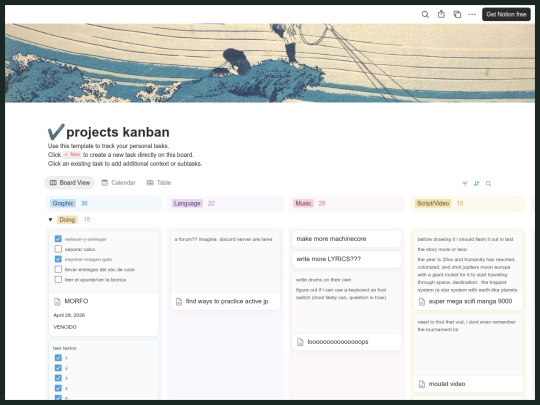
Task: Check the 'separar calco' checkbox
Action: (58, 249)
